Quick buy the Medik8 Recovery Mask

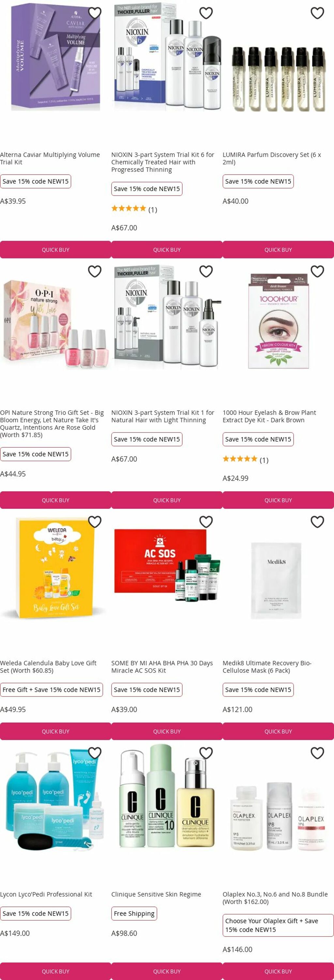click(278, 731)
